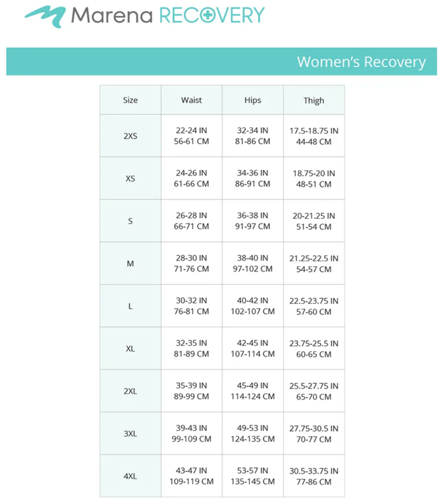Viewport: 444px width, 504px height.
Task: Click the Marena brand name text
Action: point(112,15)
